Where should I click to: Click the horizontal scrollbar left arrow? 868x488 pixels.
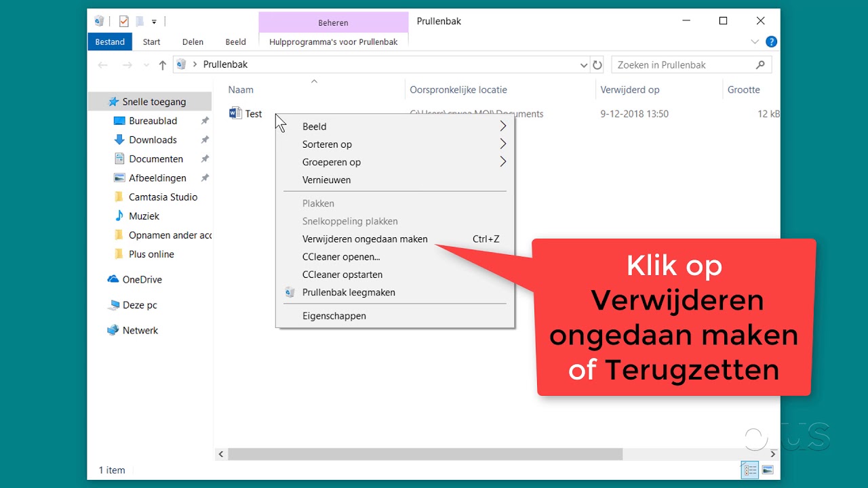[x=220, y=453]
